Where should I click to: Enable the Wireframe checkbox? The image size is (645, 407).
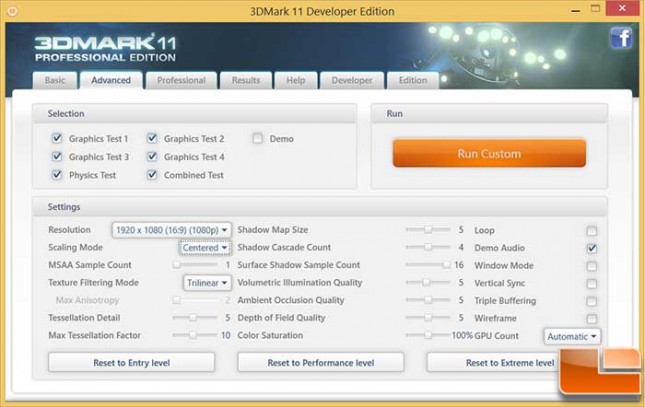pos(592,319)
